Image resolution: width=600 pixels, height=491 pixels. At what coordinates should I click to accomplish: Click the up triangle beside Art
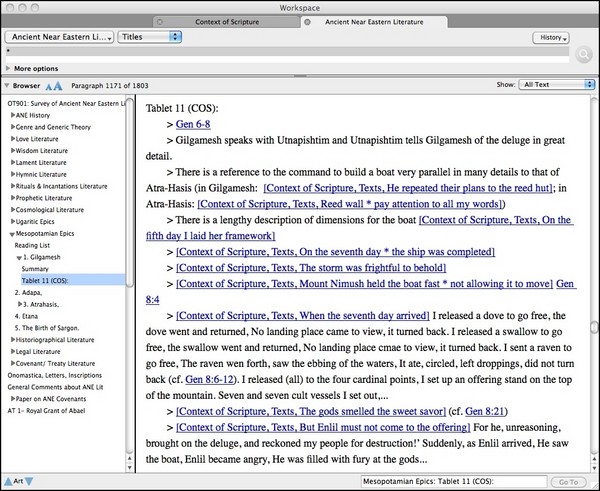(8, 481)
